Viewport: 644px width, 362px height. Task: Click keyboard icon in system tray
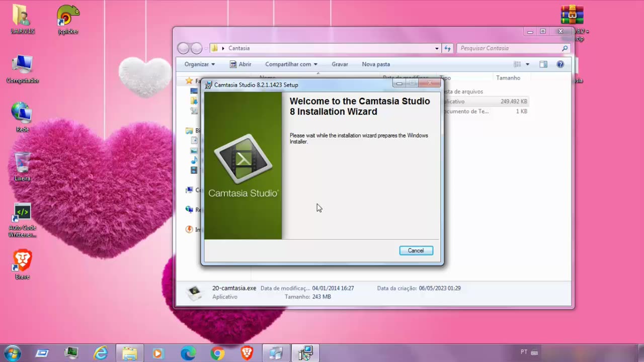(x=534, y=352)
